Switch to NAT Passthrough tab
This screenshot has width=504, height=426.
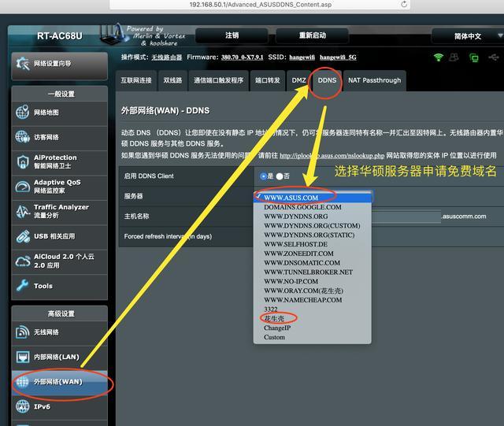(x=375, y=80)
